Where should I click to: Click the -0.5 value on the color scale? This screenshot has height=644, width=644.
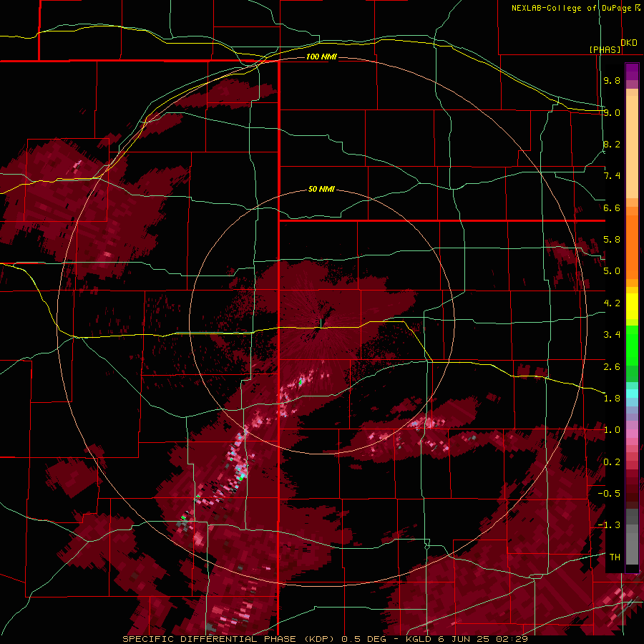[x=609, y=494]
